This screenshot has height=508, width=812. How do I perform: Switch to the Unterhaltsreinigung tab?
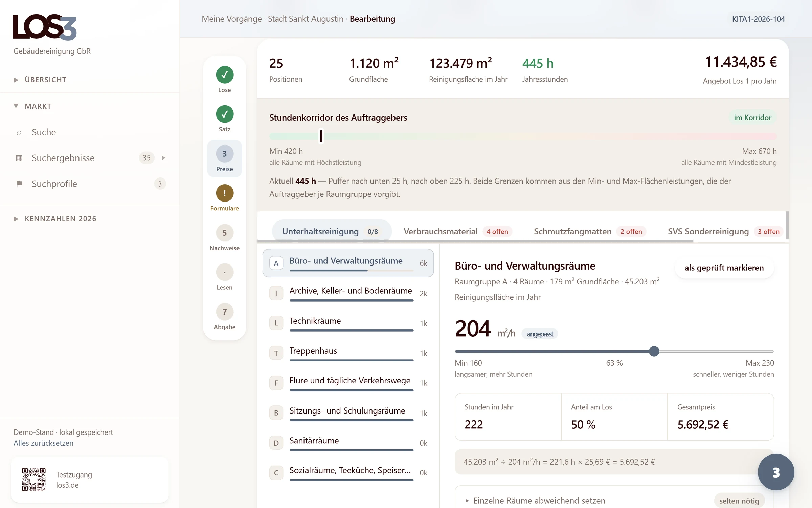(x=332, y=231)
